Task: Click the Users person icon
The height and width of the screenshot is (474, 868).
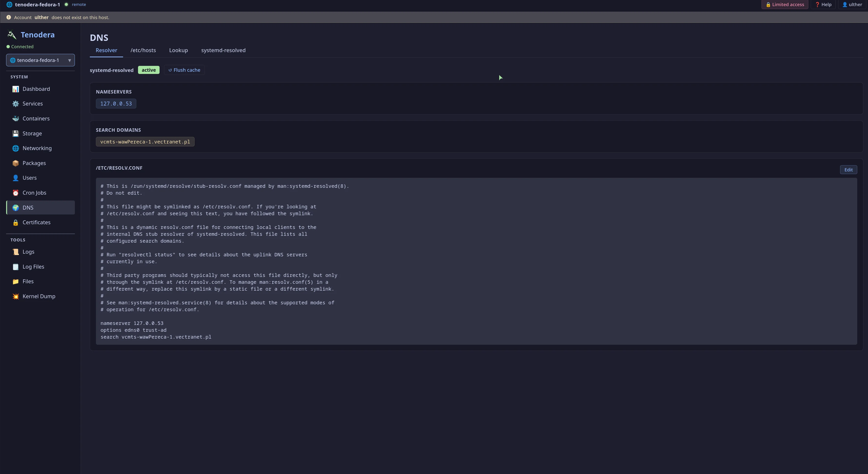Action: [15, 178]
